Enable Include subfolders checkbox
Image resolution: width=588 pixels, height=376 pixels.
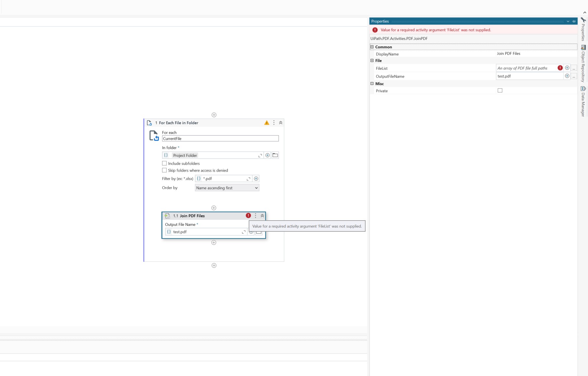pyautogui.click(x=164, y=163)
